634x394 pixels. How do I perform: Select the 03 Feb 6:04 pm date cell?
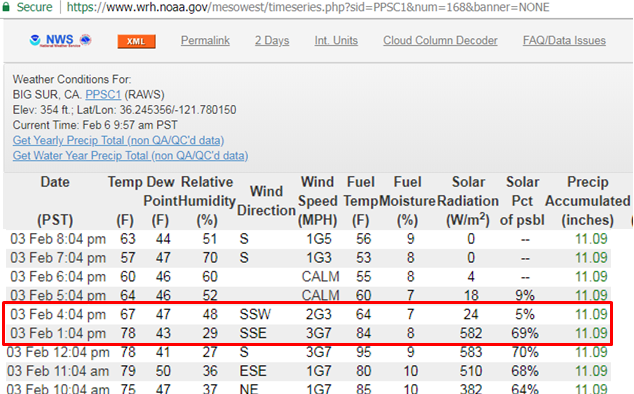click(x=58, y=277)
